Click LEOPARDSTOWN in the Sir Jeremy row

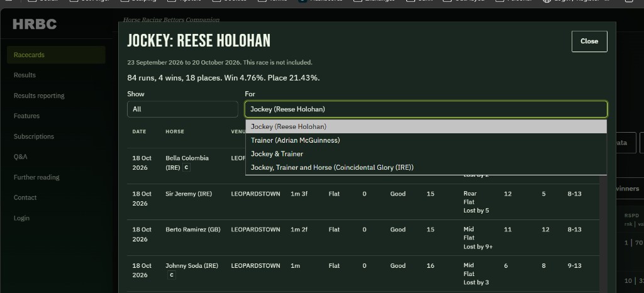pyautogui.click(x=255, y=194)
